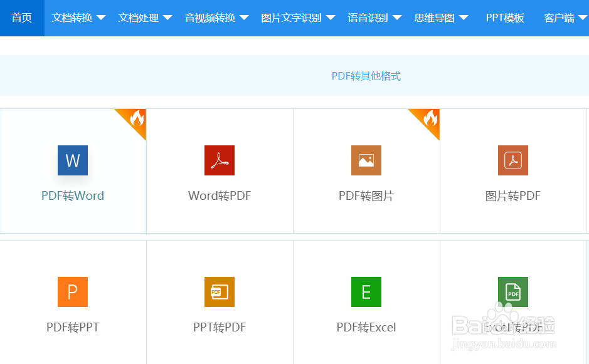
Task: Select the PDF转其他格式 section heading
Action: [366, 76]
